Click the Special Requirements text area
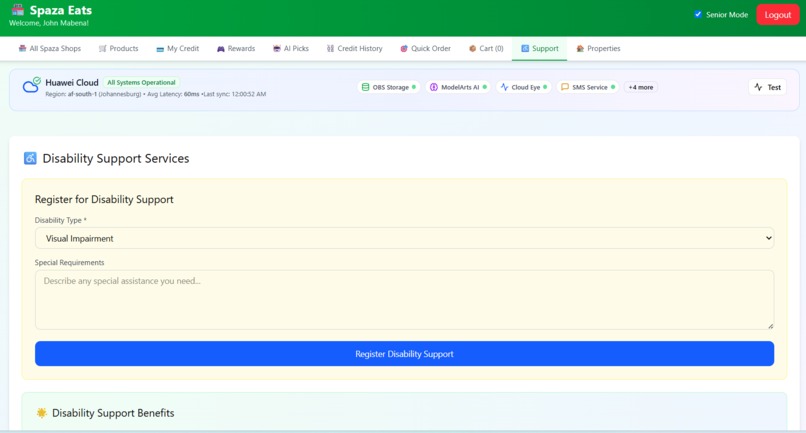 [x=405, y=300]
